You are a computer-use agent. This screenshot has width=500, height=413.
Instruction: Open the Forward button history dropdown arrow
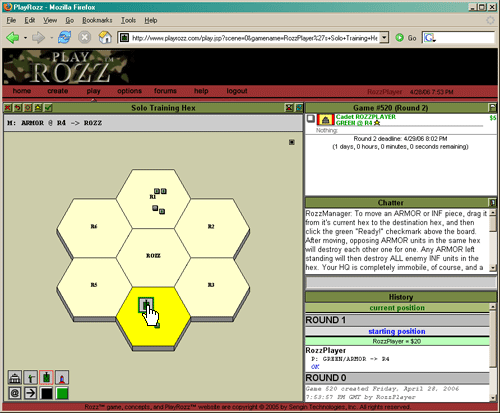click(x=51, y=38)
